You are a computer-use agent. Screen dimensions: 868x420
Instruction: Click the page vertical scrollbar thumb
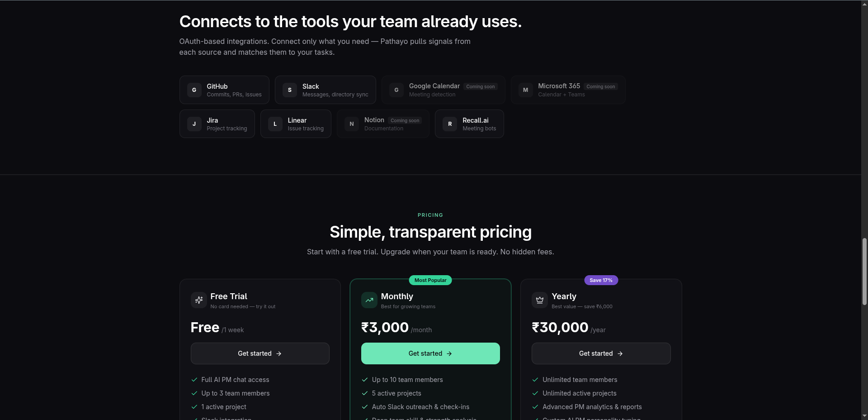864,272
